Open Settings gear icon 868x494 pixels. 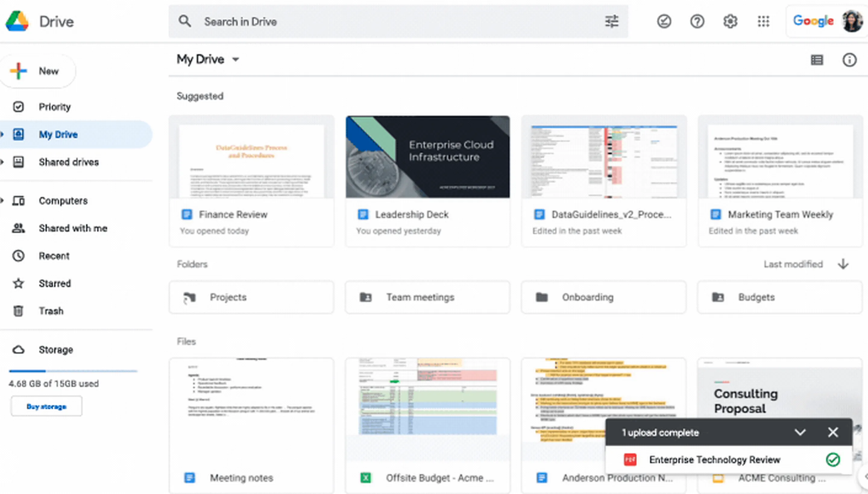730,21
